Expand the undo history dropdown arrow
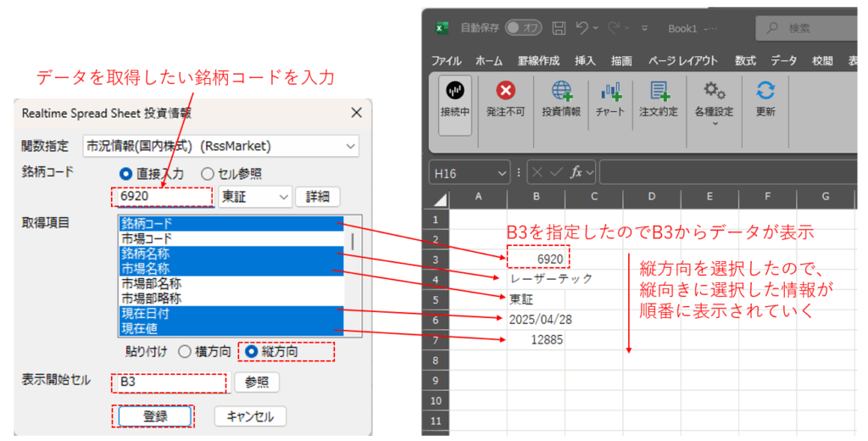Image resolution: width=868 pixels, height=441 pixels. (x=596, y=28)
